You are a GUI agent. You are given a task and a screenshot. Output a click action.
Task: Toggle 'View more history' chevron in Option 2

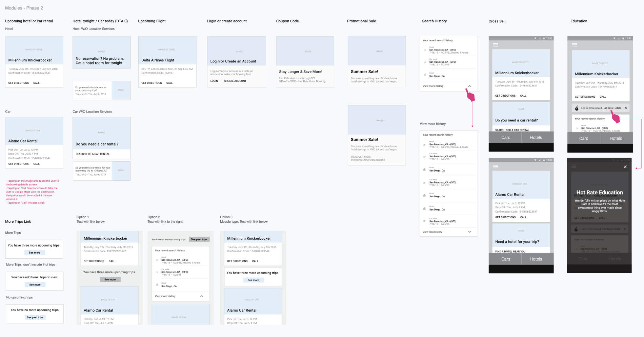click(x=202, y=296)
